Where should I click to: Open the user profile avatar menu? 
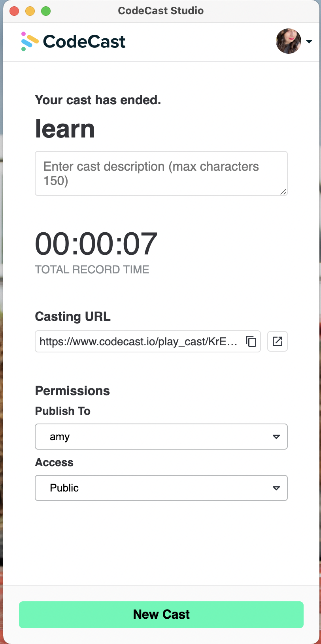(x=289, y=41)
